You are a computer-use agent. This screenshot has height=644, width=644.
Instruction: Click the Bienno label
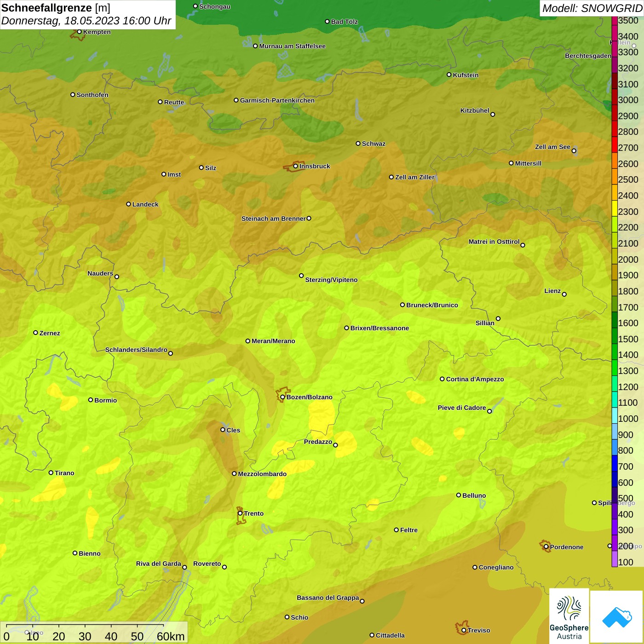click(89, 553)
